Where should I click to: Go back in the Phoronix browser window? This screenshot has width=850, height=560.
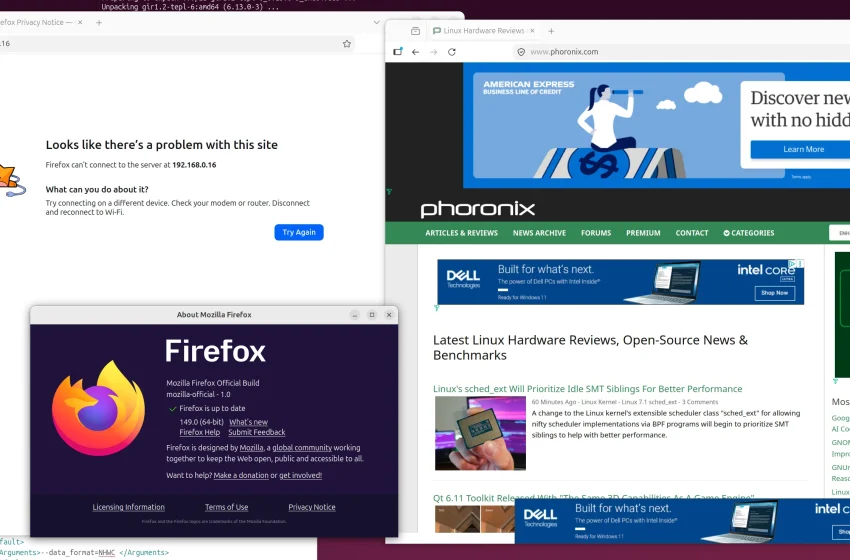coord(415,52)
